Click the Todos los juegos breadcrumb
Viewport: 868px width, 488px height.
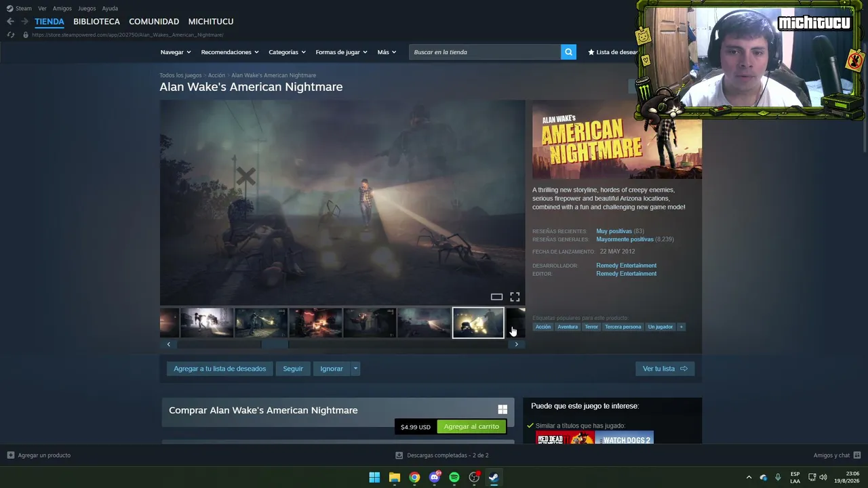click(x=180, y=75)
